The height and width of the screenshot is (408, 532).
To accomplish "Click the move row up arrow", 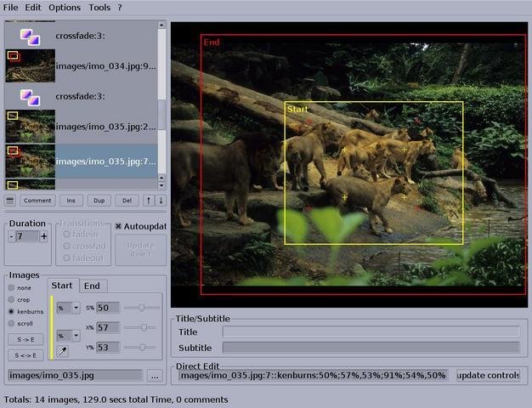I will tap(150, 201).
